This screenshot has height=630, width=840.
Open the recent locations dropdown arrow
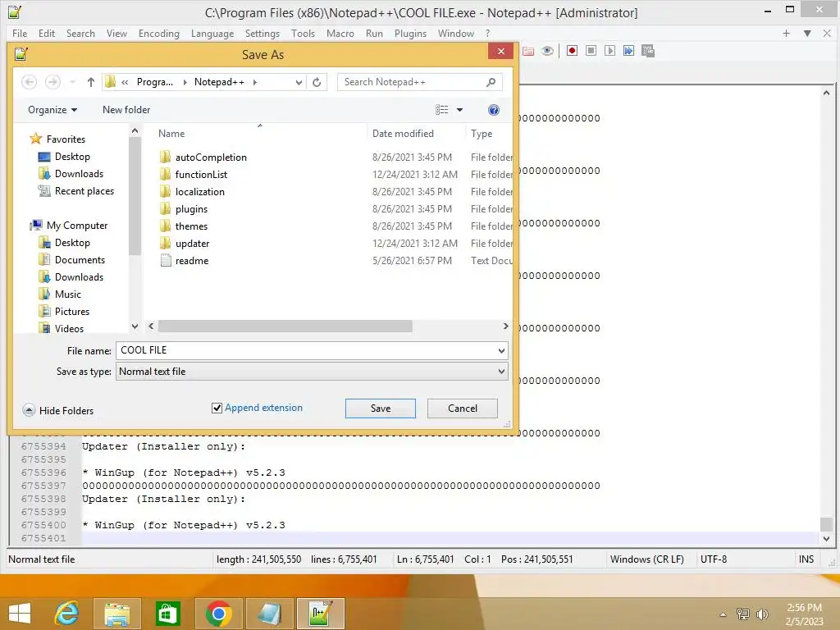pyautogui.click(x=72, y=82)
